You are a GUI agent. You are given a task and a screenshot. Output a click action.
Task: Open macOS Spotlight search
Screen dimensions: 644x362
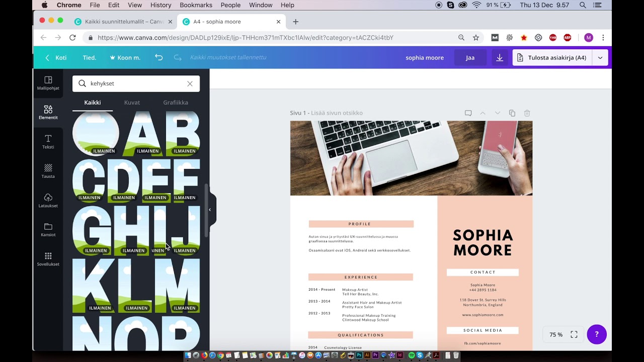pyautogui.click(x=583, y=5)
